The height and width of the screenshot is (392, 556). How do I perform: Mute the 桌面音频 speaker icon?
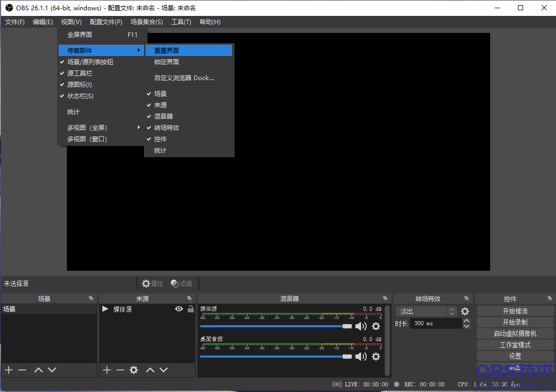(x=361, y=356)
